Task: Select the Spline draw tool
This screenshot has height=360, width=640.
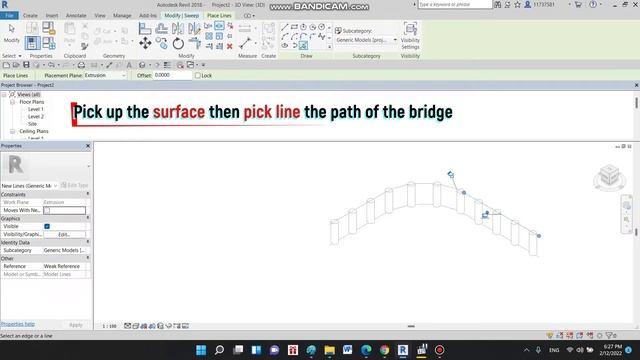Action: 322,36
